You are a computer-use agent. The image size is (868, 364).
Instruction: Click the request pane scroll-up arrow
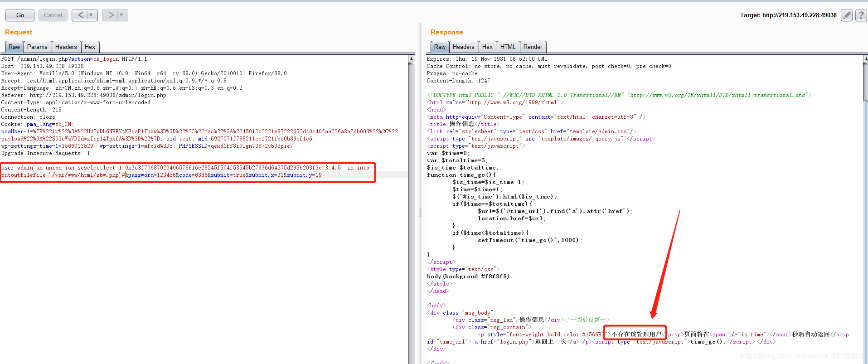411,59
